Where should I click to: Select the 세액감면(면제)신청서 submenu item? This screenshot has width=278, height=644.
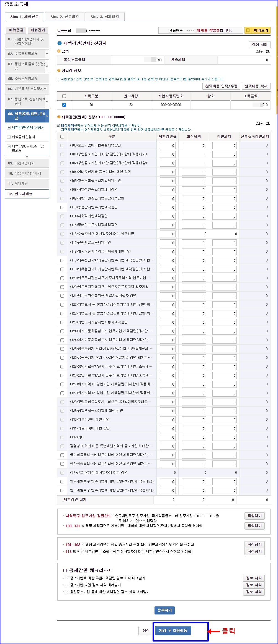click(x=28, y=128)
